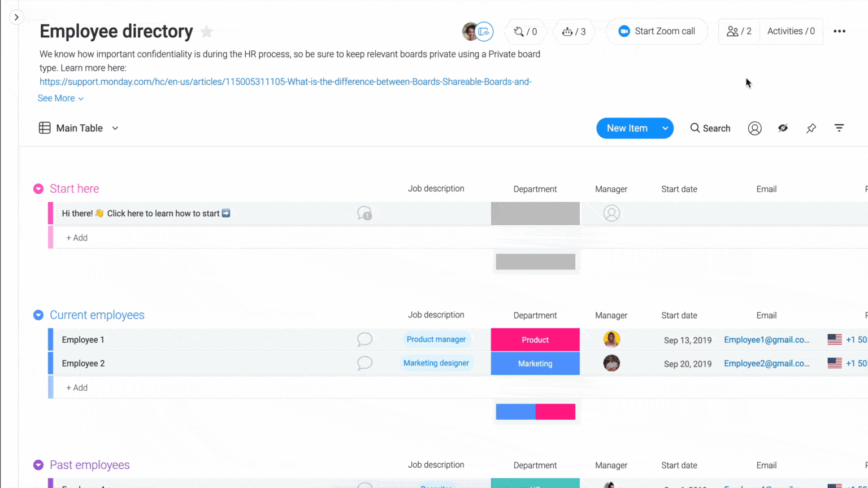Click the US flag icon beside Employee 1's phone
868x488 pixels.
[835, 339]
